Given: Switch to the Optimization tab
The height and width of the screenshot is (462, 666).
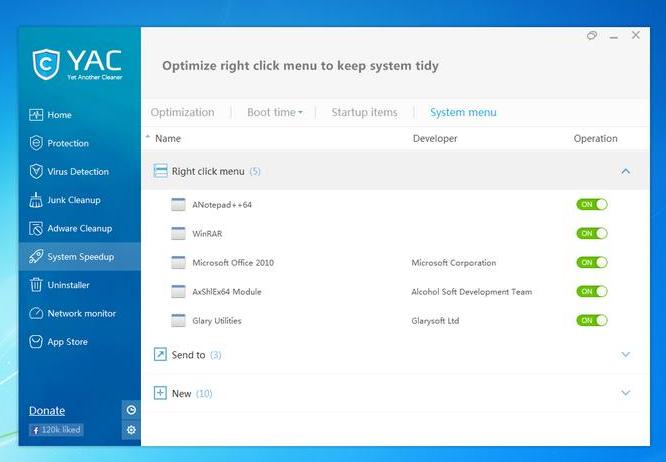Looking at the screenshot, I should [x=183, y=112].
